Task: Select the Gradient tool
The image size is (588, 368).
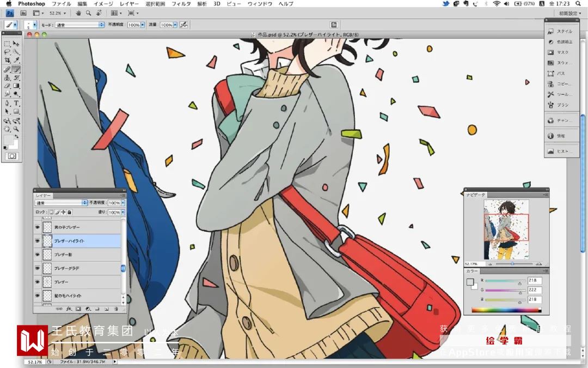Action: 16,86
